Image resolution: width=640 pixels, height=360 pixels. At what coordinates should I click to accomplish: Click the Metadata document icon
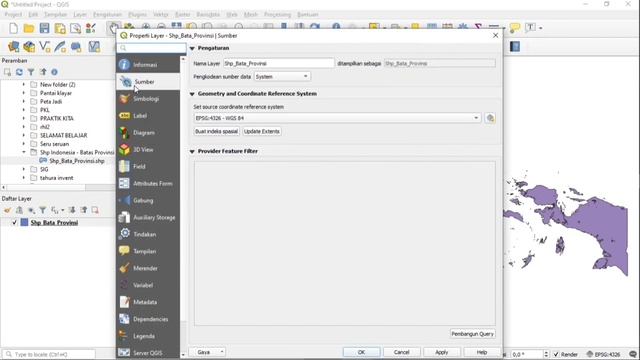124,302
